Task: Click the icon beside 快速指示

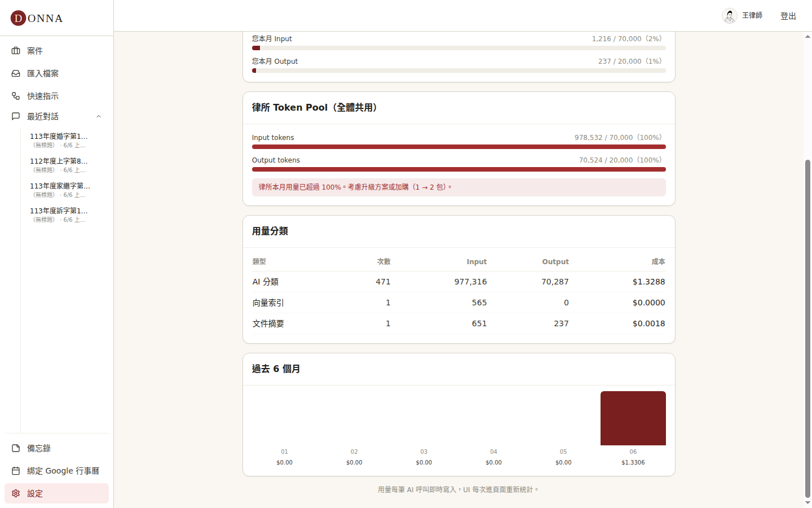Action: click(x=16, y=96)
